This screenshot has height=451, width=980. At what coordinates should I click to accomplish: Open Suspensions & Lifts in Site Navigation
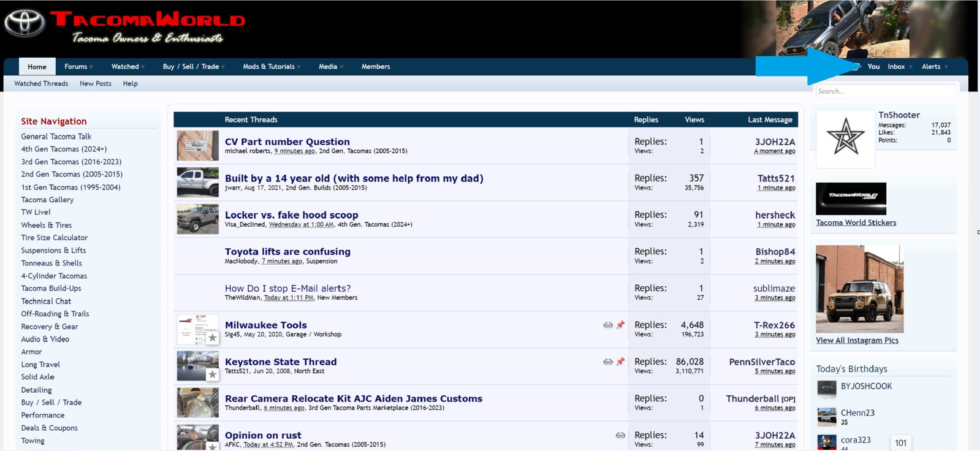[x=53, y=251]
